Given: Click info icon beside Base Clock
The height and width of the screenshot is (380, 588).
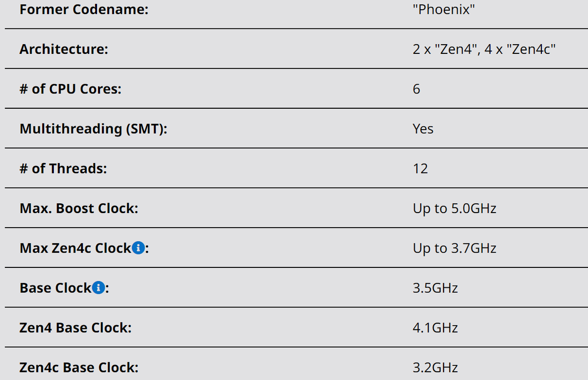Looking at the screenshot, I should [x=98, y=288].
